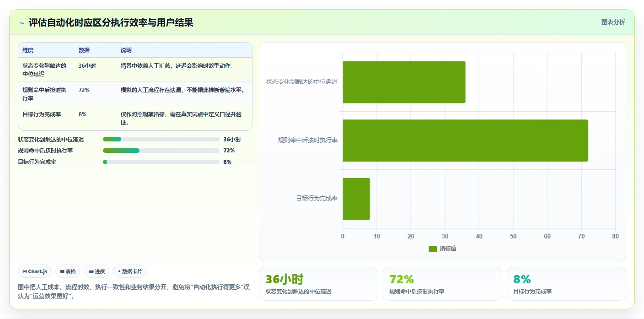Viewport: 644px width, 319px height.
Task: Click the progress label 规则命中后按时执行率
Action: (45, 151)
